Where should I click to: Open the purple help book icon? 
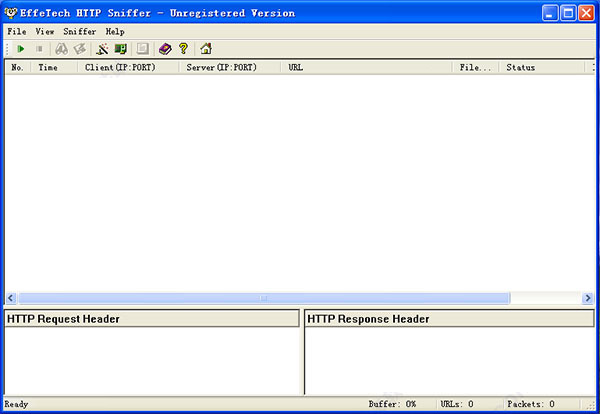(x=165, y=49)
